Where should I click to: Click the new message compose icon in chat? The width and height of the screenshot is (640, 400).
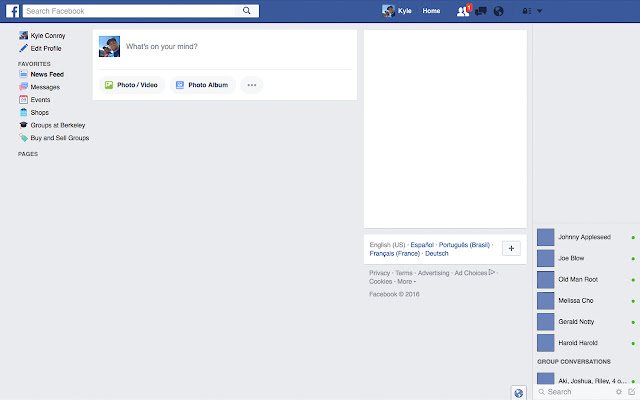(x=631, y=392)
